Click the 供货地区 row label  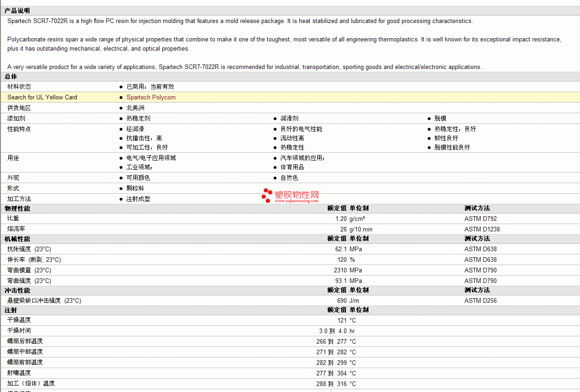19,108
